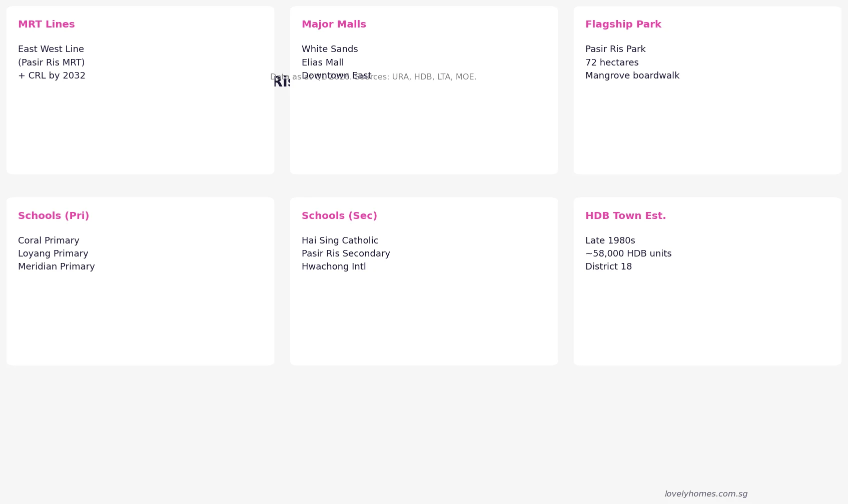
Task: Select the ~58,000 HDB units text
Action: [628, 253]
